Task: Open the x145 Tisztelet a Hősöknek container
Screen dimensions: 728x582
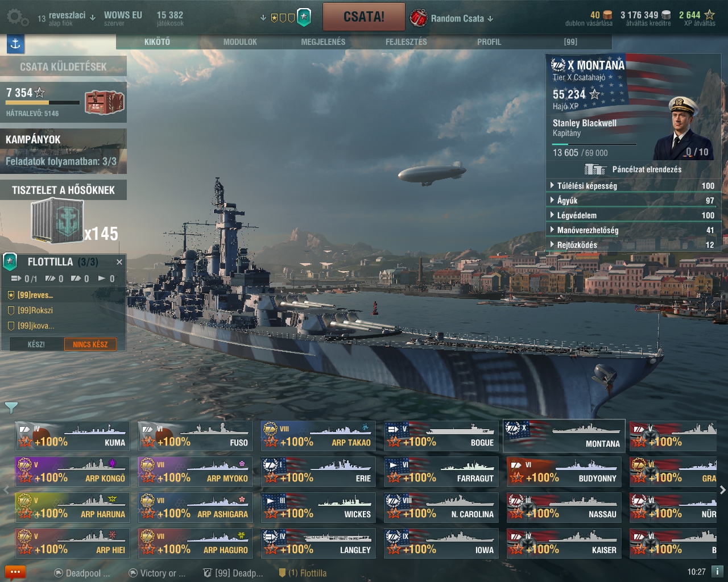Action: click(57, 222)
